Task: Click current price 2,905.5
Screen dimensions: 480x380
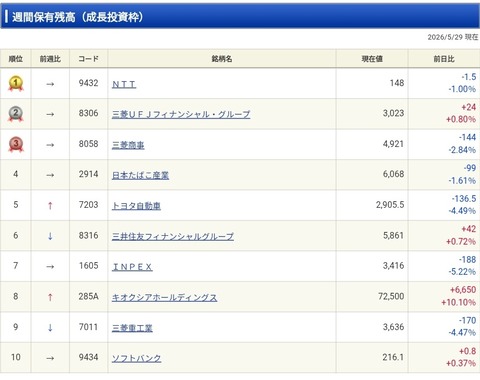Action: click(x=390, y=205)
